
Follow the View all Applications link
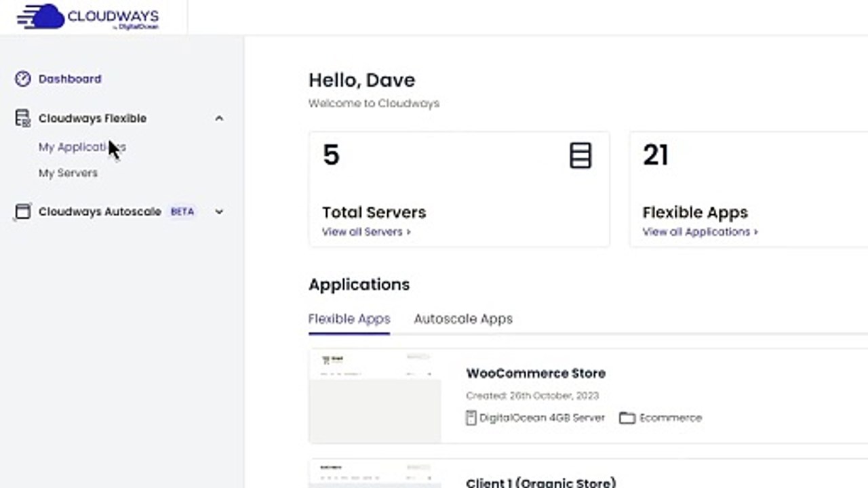click(x=700, y=232)
